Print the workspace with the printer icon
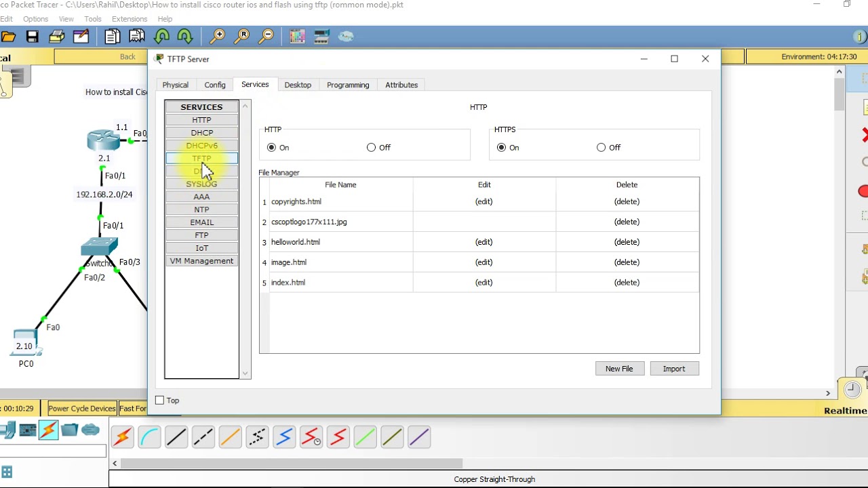 pos(56,37)
